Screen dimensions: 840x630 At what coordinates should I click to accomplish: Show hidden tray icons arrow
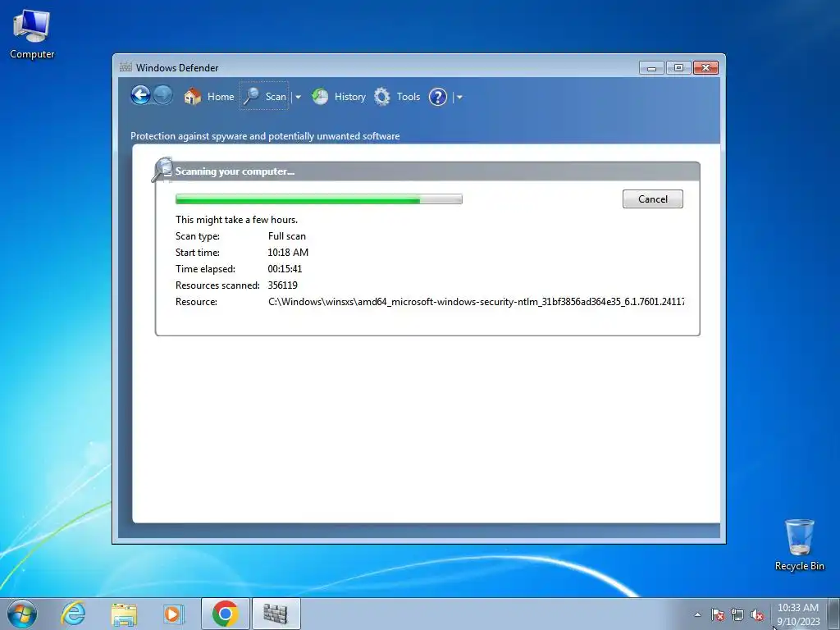click(x=697, y=615)
